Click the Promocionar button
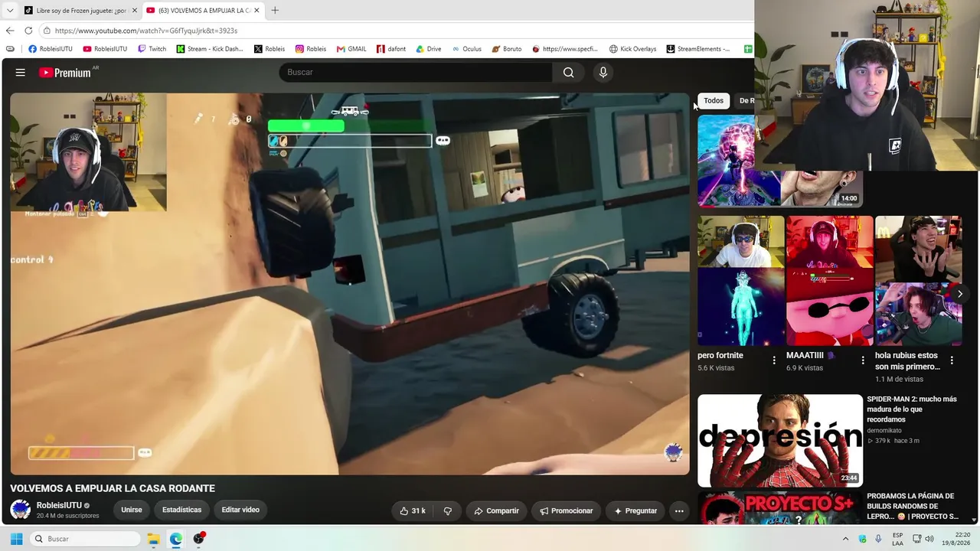Viewport: 980px width, 551px height. coord(567,511)
